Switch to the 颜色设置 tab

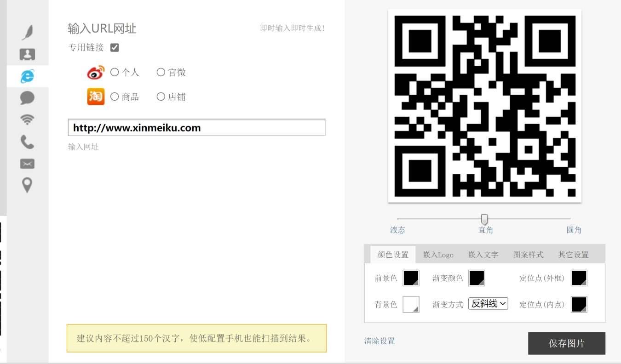coord(393,254)
